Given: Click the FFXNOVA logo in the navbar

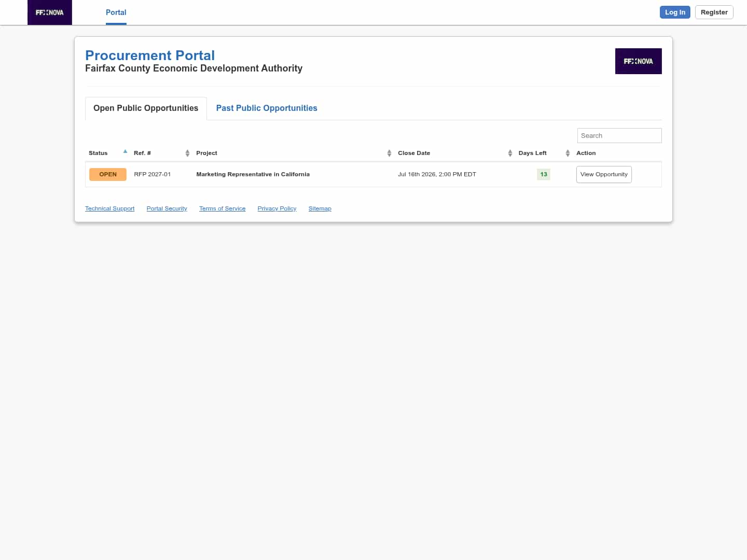Looking at the screenshot, I should coord(50,12).
